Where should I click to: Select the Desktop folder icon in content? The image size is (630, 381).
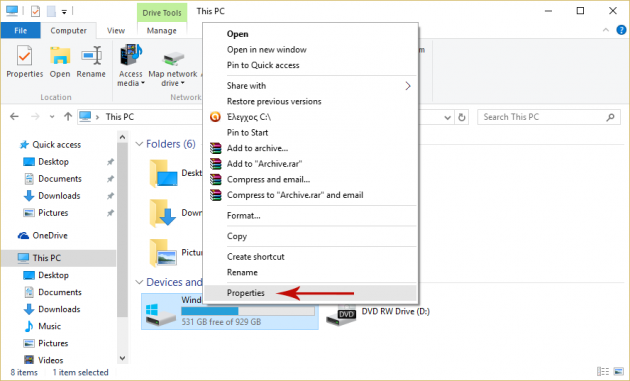point(163,174)
